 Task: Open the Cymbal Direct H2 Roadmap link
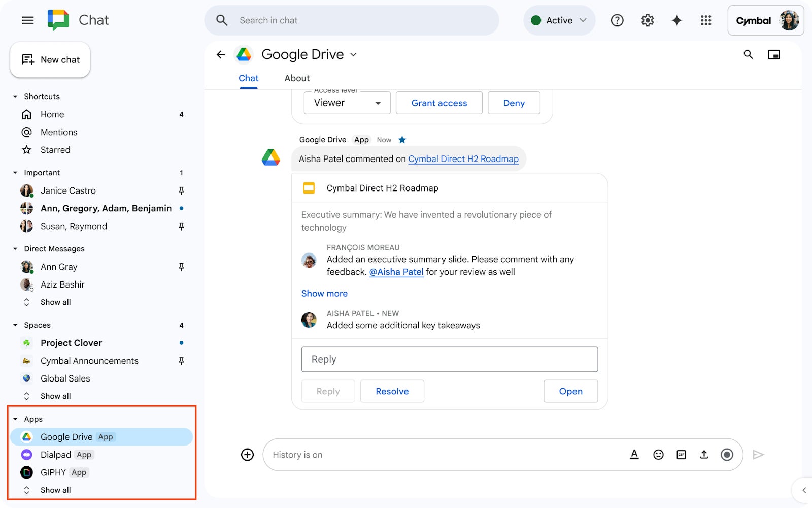click(463, 159)
